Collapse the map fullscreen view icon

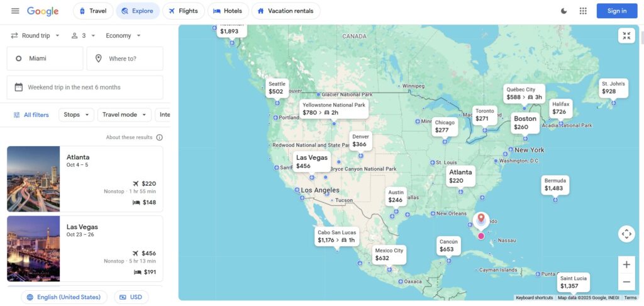[626, 36]
